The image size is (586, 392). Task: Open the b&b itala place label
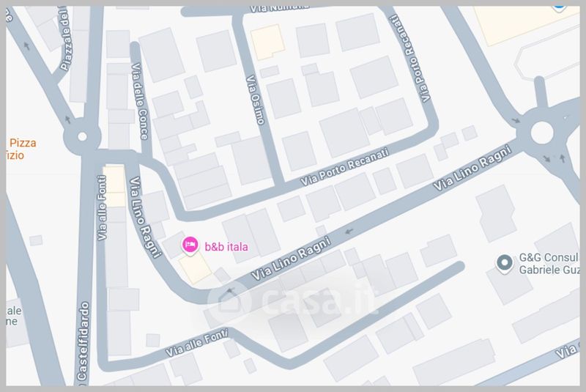(x=226, y=247)
